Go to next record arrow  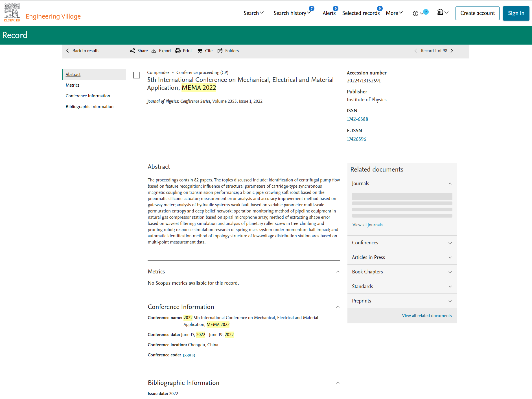452,51
